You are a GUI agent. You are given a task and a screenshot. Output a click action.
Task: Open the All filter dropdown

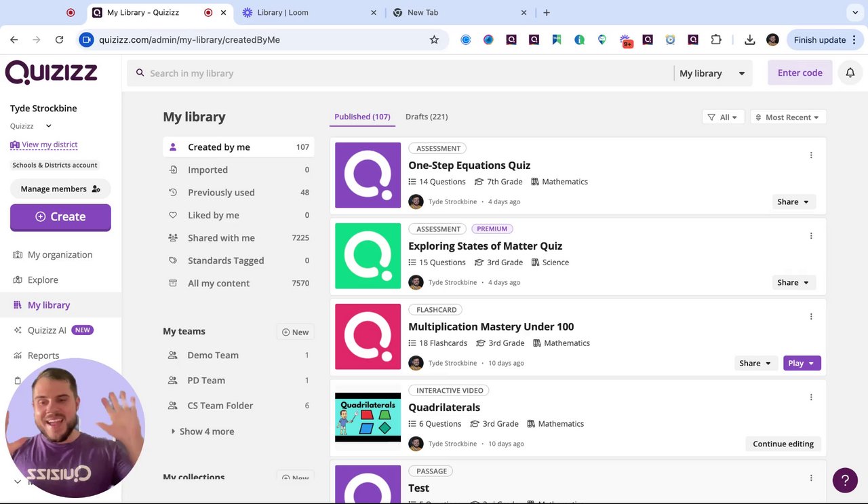724,117
